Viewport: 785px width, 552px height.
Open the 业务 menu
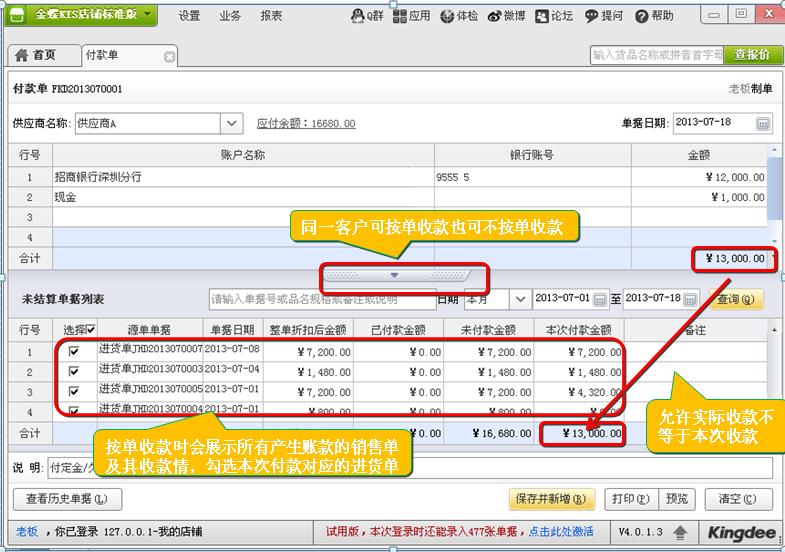point(230,16)
